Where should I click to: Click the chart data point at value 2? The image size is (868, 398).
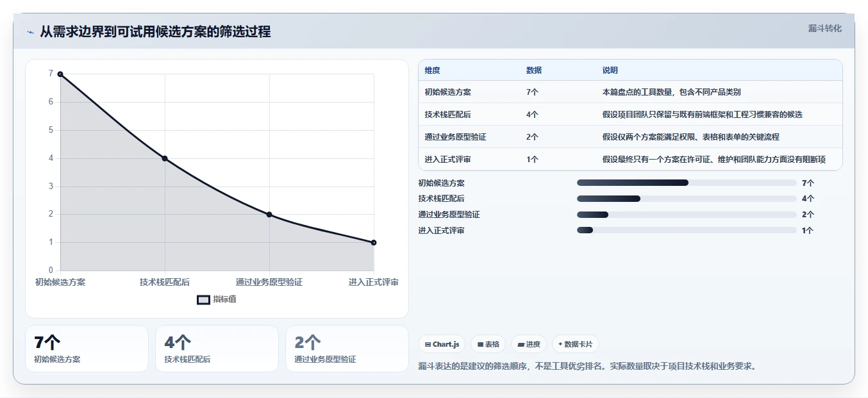click(269, 215)
